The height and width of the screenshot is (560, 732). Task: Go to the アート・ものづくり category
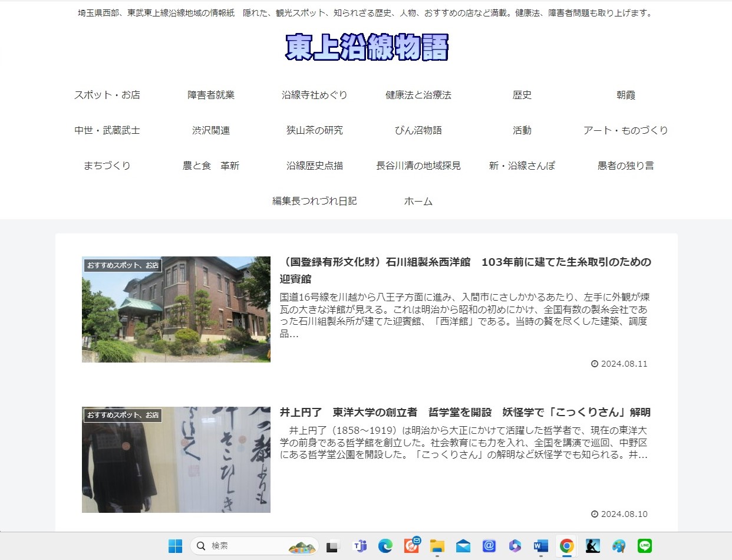click(x=626, y=130)
